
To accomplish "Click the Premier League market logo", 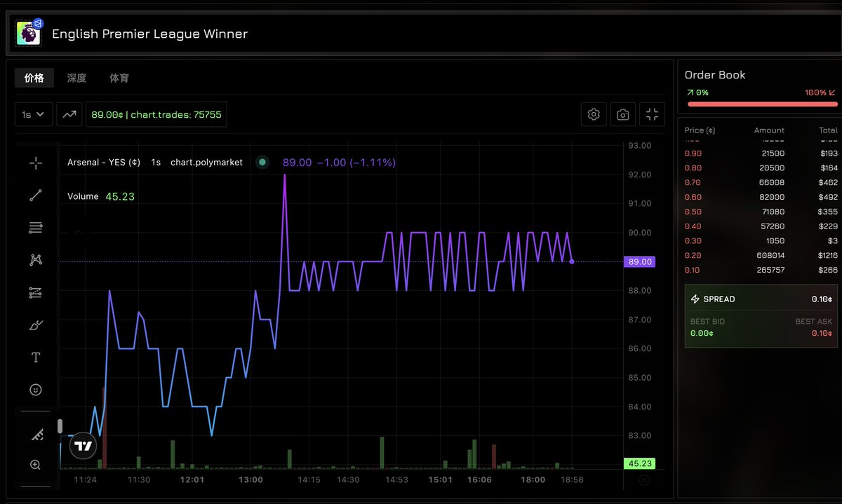I will point(29,33).
